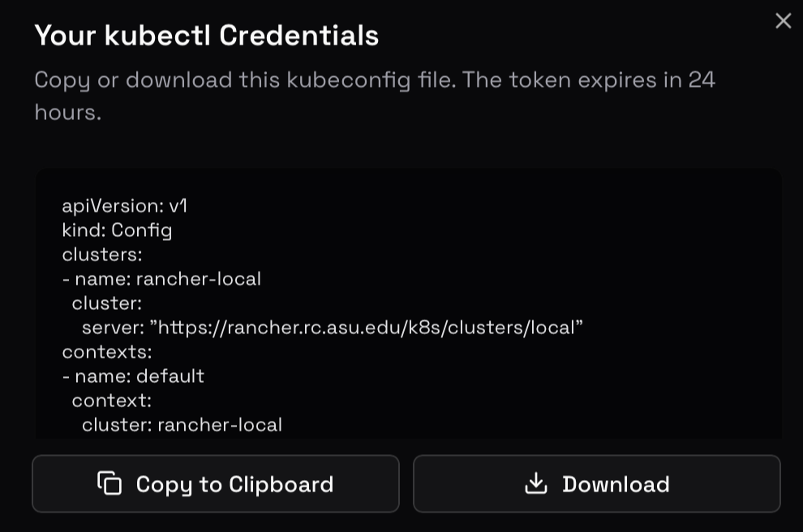Click the cluster: rancher-local context line

click(x=181, y=425)
